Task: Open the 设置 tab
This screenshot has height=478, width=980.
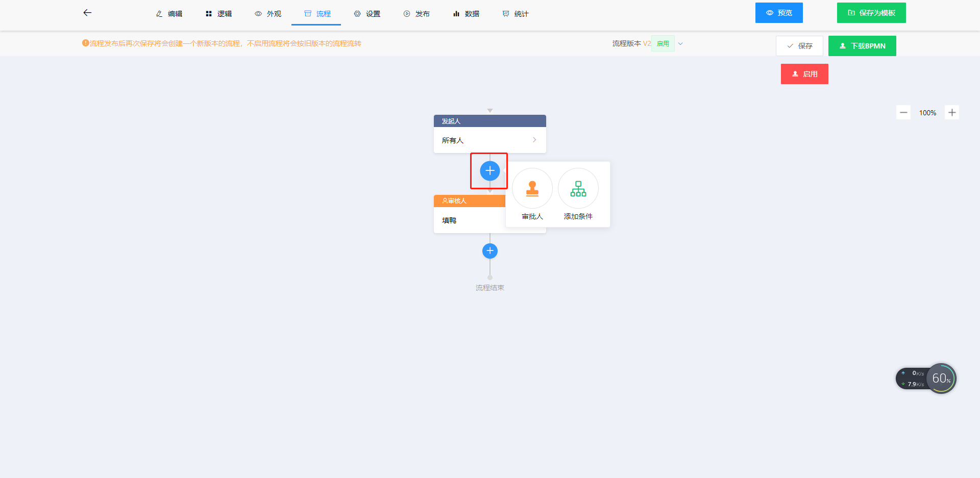Action: point(367,14)
